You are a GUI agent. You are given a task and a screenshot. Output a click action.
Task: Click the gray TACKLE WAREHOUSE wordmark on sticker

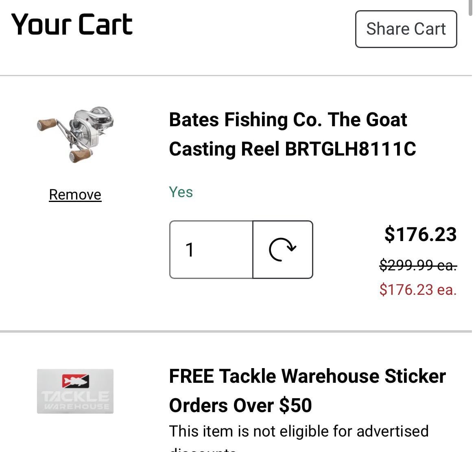coord(75,399)
